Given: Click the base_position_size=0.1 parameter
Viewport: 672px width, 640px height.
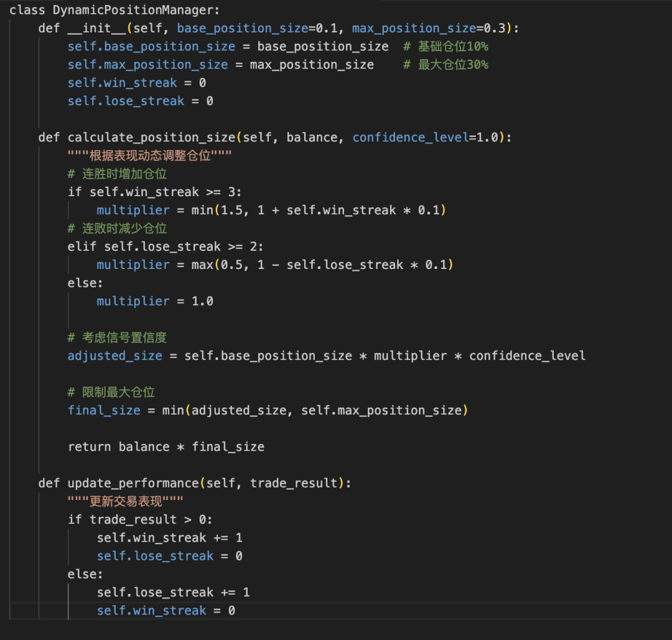Looking at the screenshot, I should pos(257,28).
